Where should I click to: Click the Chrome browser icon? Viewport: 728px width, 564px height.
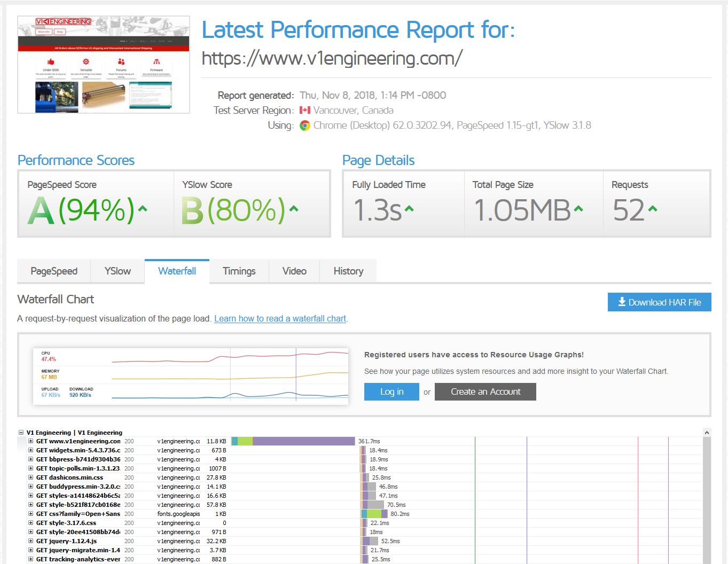(x=305, y=126)
